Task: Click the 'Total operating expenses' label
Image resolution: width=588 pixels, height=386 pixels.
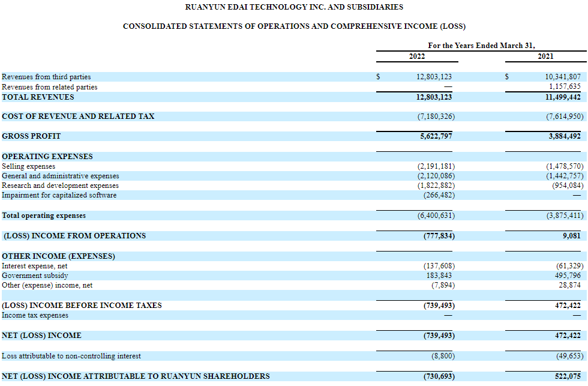Action: coord(43,216)
